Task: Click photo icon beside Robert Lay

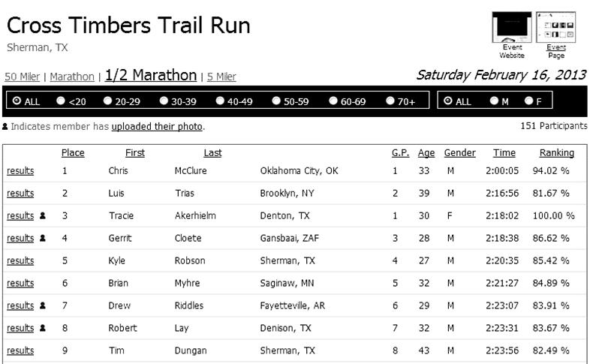Action: tap(42, 329)
